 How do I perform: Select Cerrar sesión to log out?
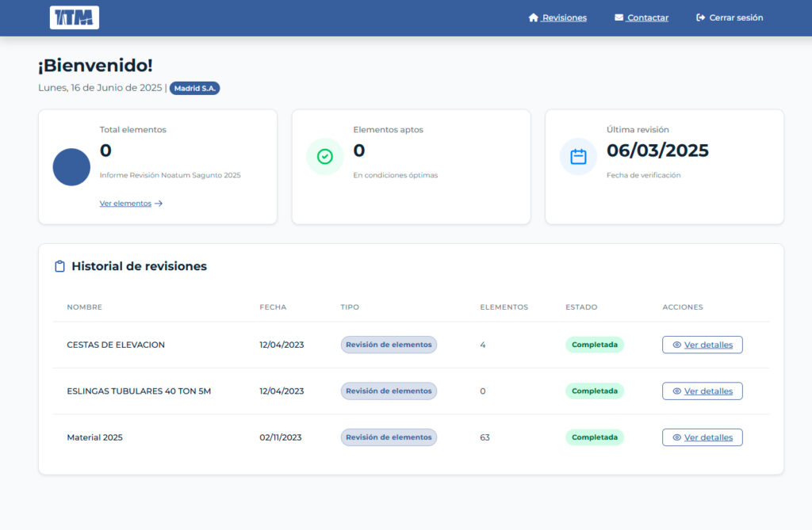(x=736, y=17)
